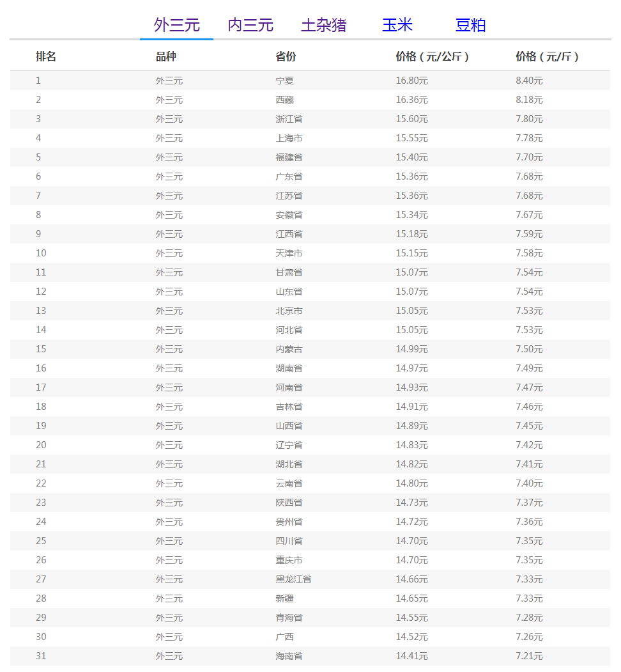Select the 8.18元 price per 斤 cell
Viewport: 621px width, 672px height.
click(529, 100)
